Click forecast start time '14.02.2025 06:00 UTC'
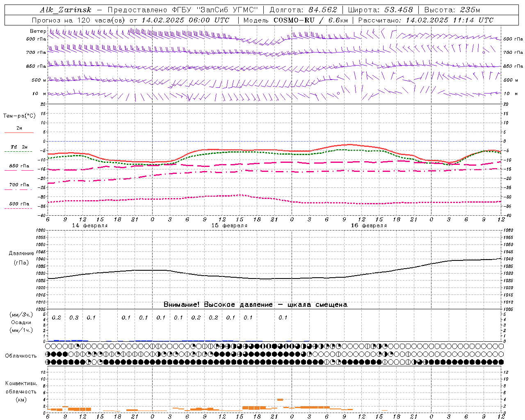 pos(185,20)
